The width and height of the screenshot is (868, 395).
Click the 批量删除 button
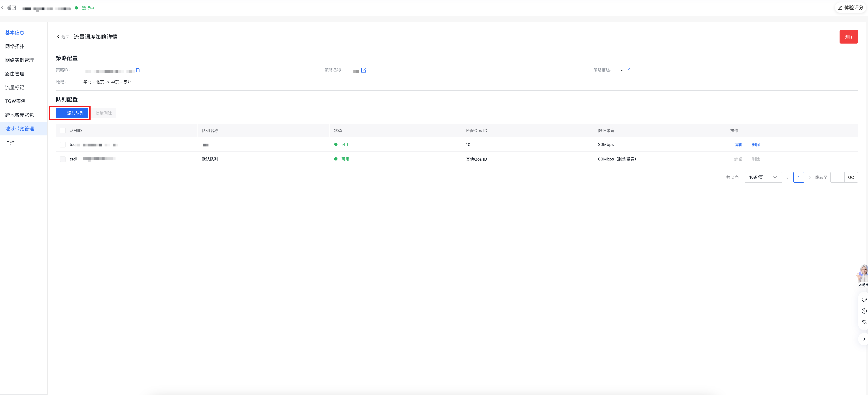[104, 113]
